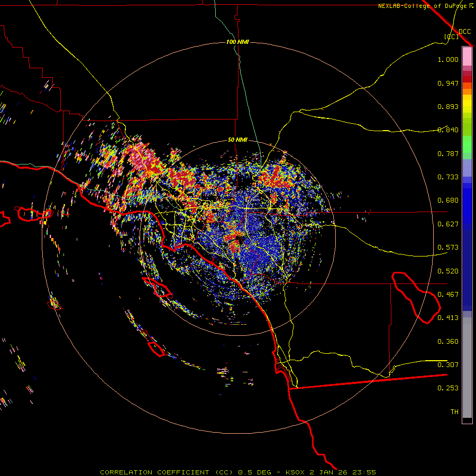476x476 pixels.
Task: Click the 0.520 scale value
Action: point(448,271)
